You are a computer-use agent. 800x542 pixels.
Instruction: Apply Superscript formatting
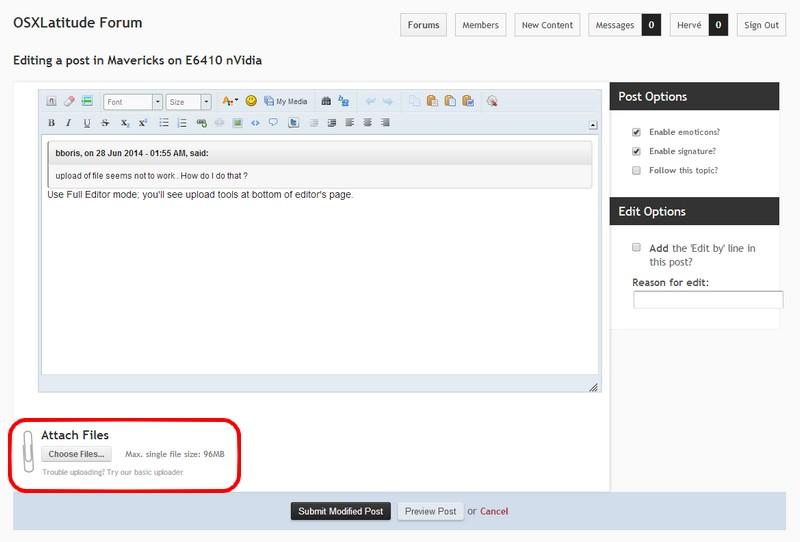coord(143,122)
